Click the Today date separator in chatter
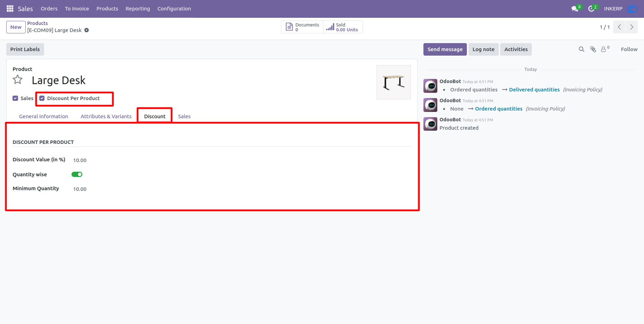 click(x=530, y=70)
